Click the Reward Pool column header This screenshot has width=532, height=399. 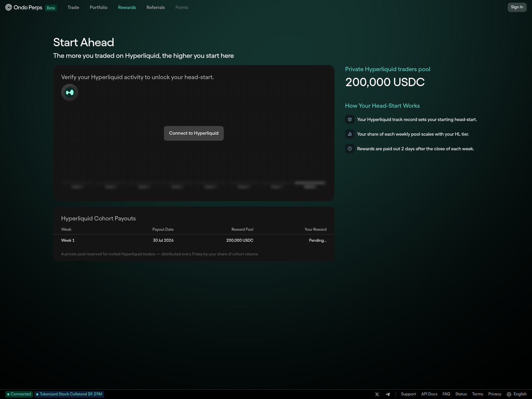tap(242, 229)
